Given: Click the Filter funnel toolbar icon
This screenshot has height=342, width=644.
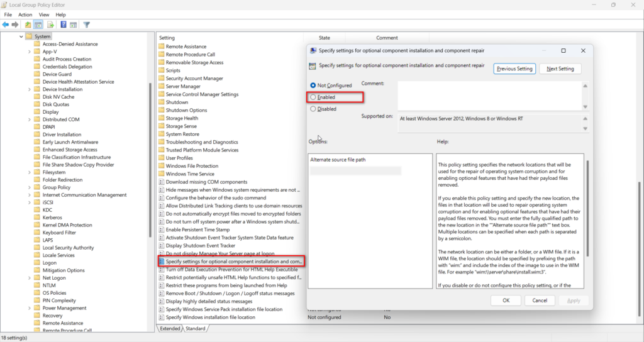Looking at the screenshot, I should (87, 25).
